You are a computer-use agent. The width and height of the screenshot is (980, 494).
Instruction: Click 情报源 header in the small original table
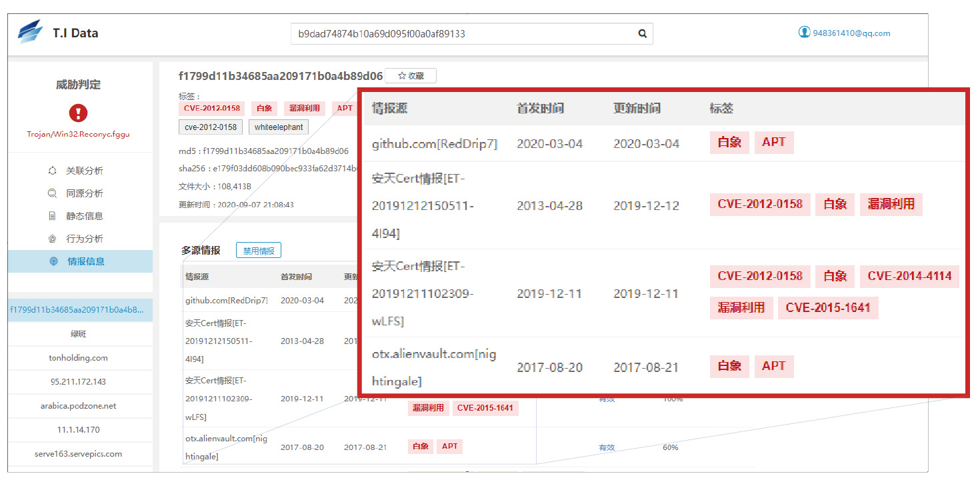pyautogui.click(x=197, y=277)
